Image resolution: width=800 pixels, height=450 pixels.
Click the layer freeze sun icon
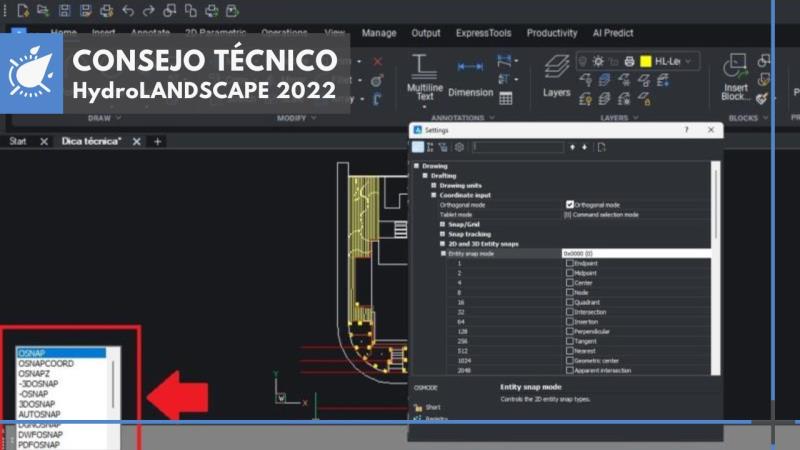(x=598, y=62)
